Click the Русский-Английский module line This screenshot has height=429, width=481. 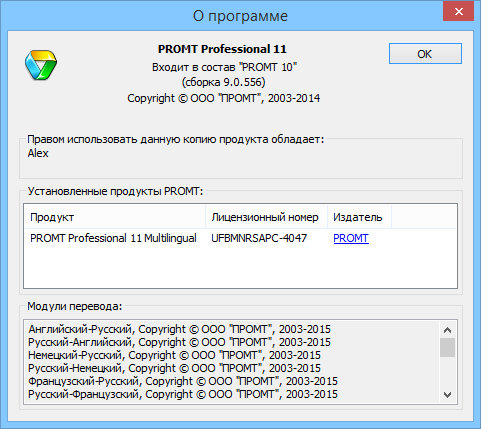coord(179,342)
